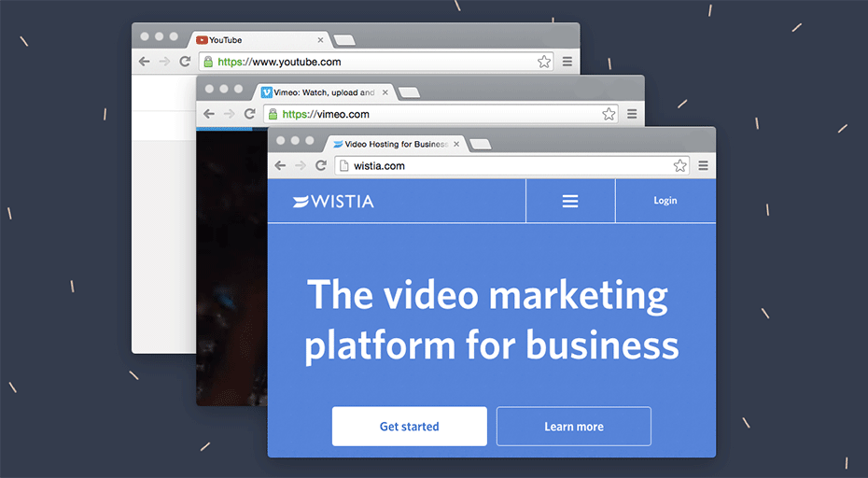Click the padlock in Vimeo address bar
Viewport: 868px width, 478px height.
click(x=273, y=114)
